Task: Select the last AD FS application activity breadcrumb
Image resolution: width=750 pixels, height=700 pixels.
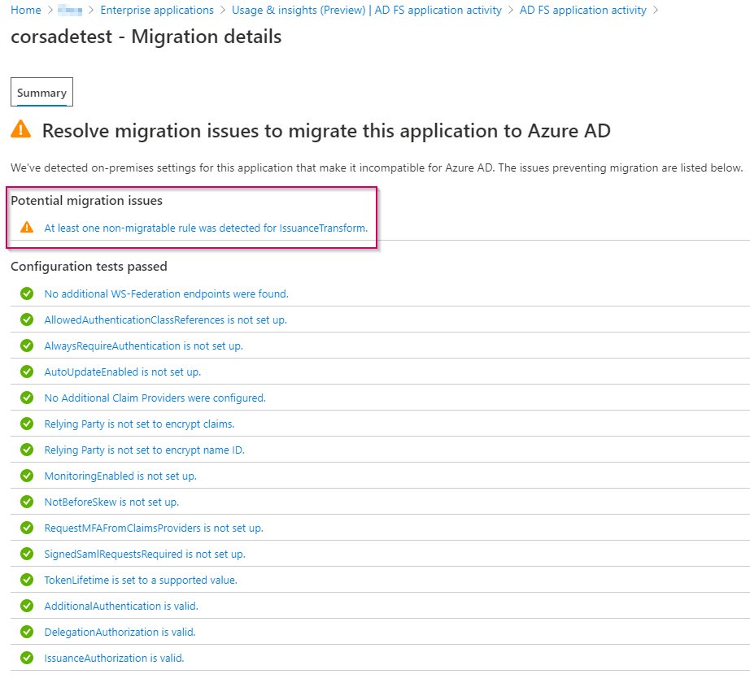Action: click(x=582, y=11)
